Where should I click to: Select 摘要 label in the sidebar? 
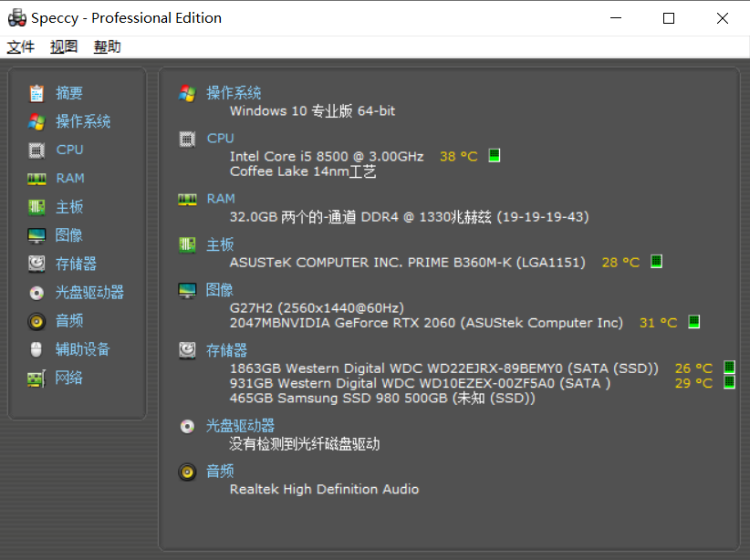click(69, 93)
